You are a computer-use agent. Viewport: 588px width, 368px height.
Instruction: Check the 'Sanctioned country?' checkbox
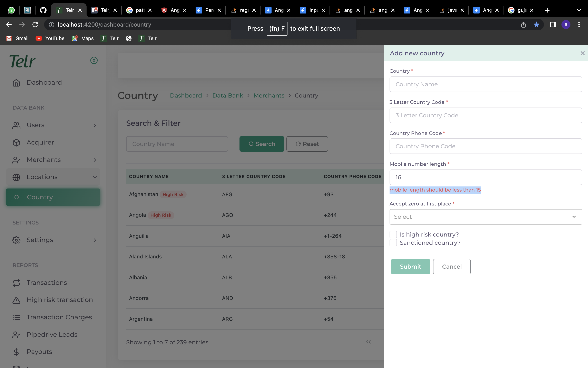(x=393, y=243)
